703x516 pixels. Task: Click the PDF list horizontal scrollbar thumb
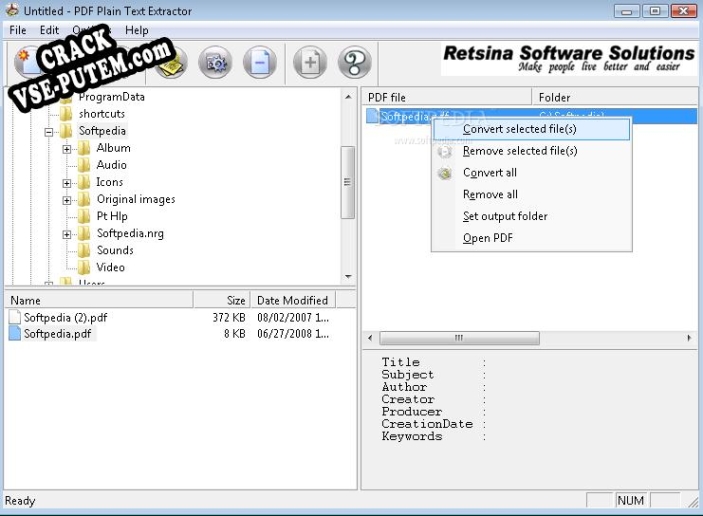pos(459,338)
